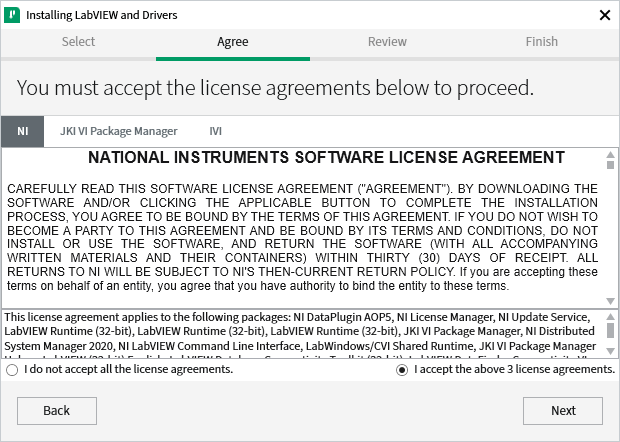Open the JKI VI Package Manager license tab

click(118, 131)
